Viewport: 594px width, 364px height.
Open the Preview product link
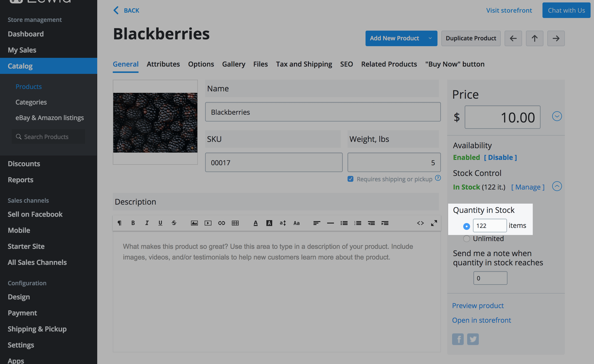click(x=478, y=305)
